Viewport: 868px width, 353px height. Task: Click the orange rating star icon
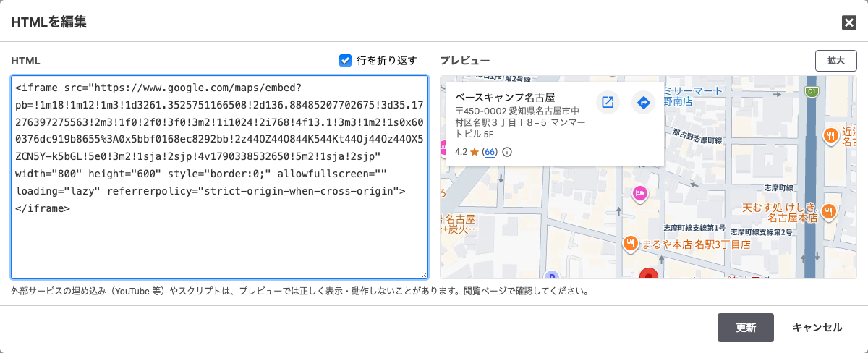(475, 152)
